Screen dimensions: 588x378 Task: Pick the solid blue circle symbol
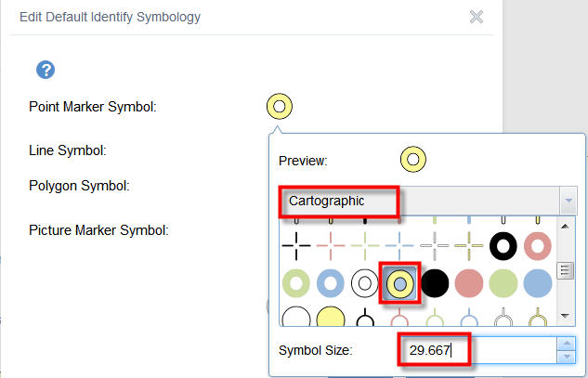tap(537, 281)
